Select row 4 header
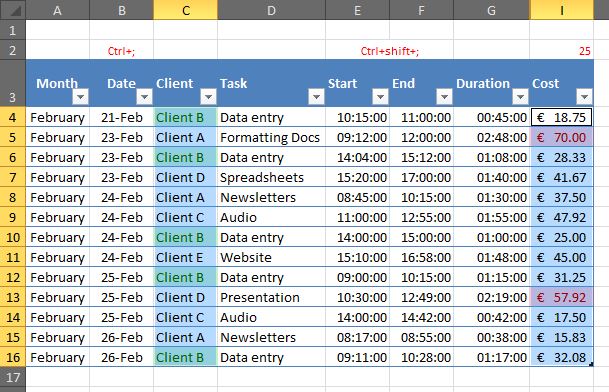The height and width of the screenshot is (392, 609). (x=13, y=117)
